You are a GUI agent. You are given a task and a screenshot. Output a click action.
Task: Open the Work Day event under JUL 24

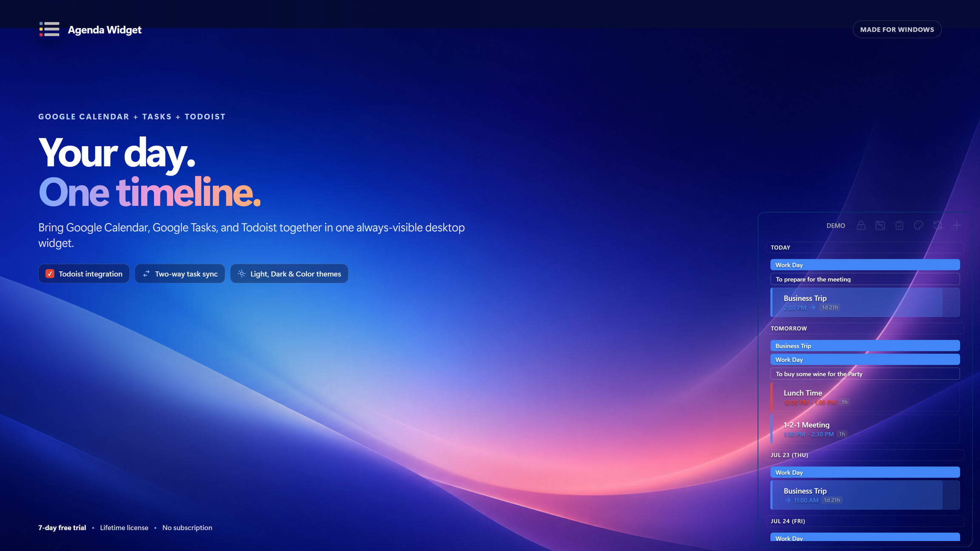865,537
